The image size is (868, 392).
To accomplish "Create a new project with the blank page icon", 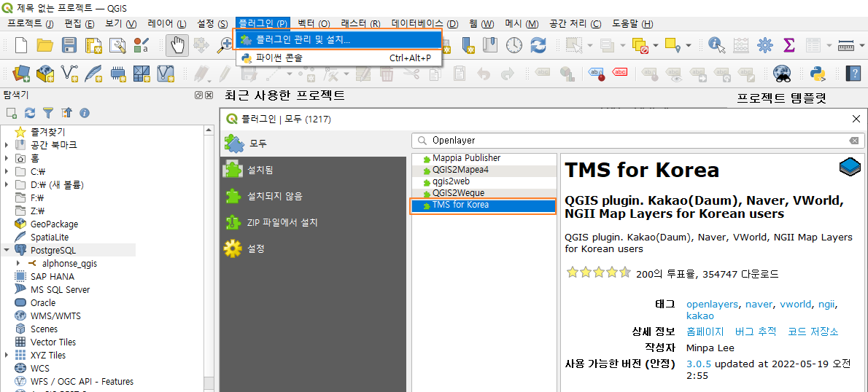I will click(21, 44).
